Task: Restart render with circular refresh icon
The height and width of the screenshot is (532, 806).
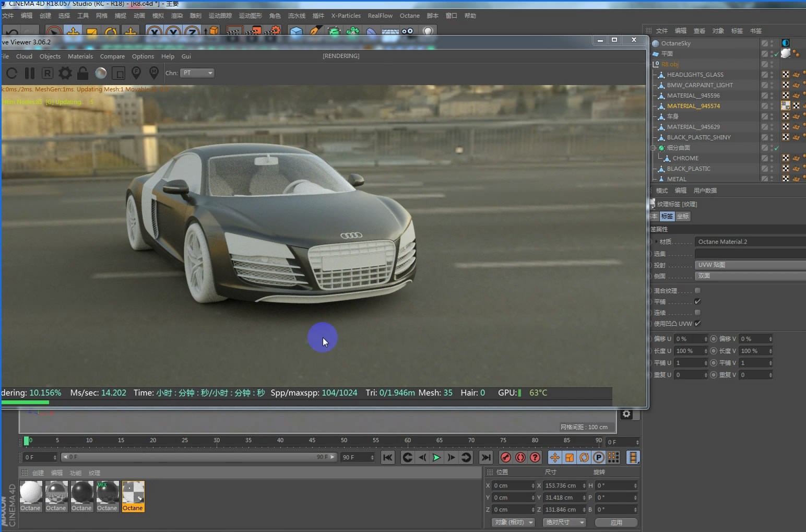Action: [x=11, y=73]
